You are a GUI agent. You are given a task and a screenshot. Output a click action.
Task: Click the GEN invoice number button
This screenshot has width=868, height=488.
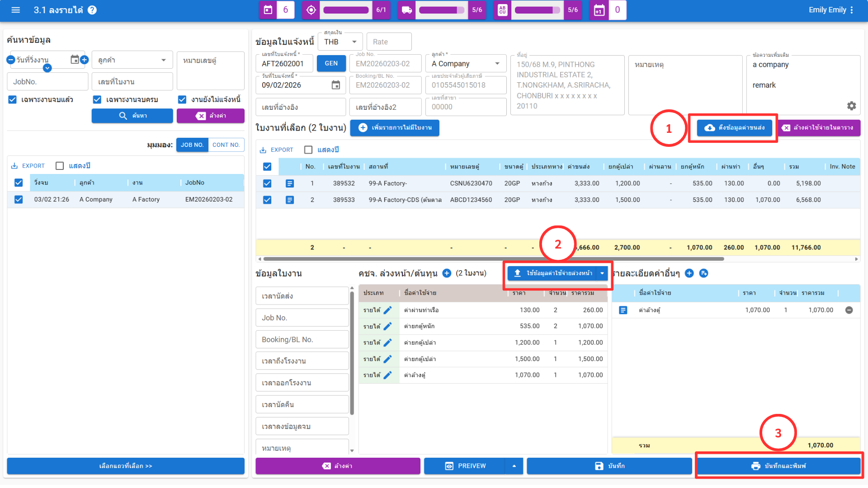(331, 64)
